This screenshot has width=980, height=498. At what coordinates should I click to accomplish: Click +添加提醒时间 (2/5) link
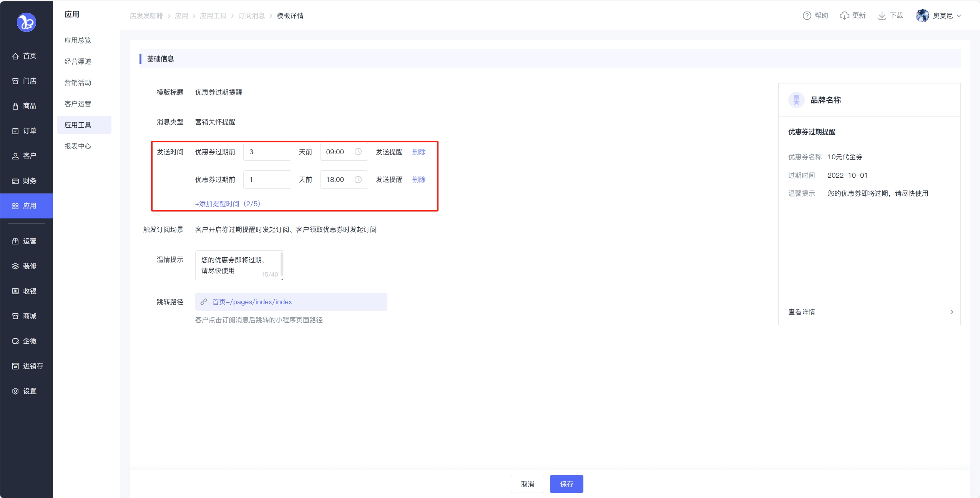click(x=228, y=204)
